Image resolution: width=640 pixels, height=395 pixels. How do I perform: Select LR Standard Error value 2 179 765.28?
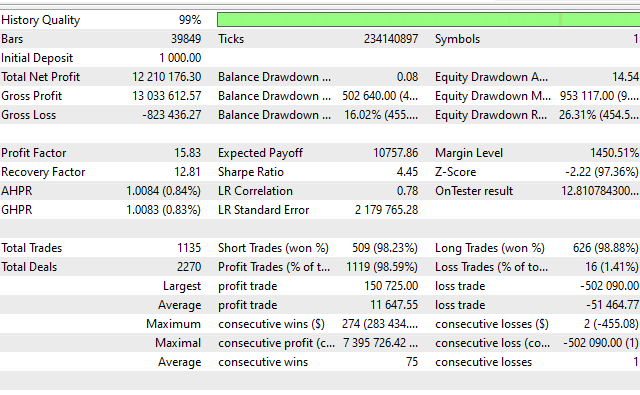coord(387,210)
